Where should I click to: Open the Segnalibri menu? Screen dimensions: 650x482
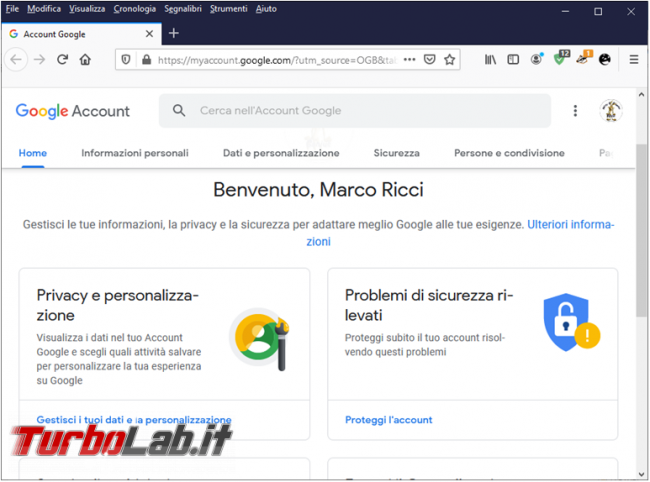point(183,9)
